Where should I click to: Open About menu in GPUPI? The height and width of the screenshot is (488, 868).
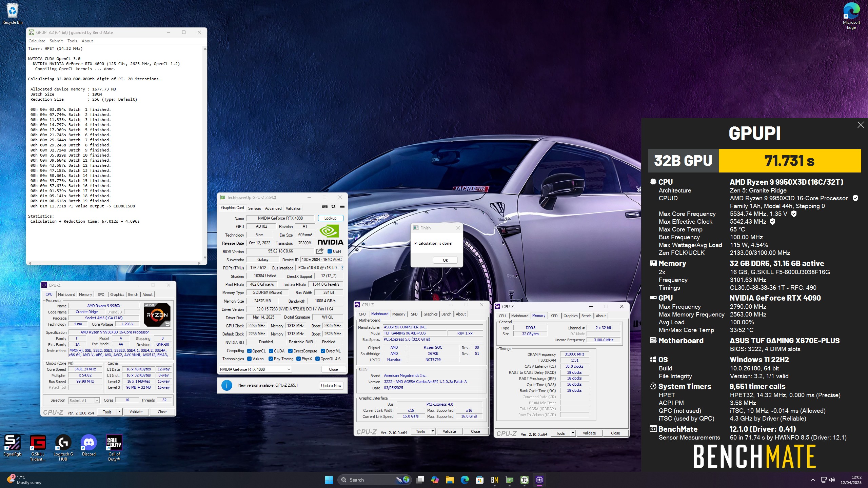87,41
